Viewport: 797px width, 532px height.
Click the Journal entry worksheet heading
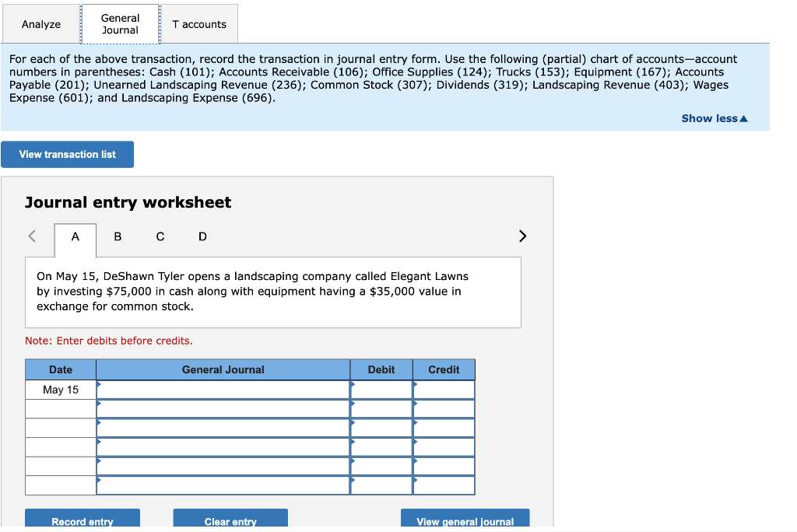128,202
